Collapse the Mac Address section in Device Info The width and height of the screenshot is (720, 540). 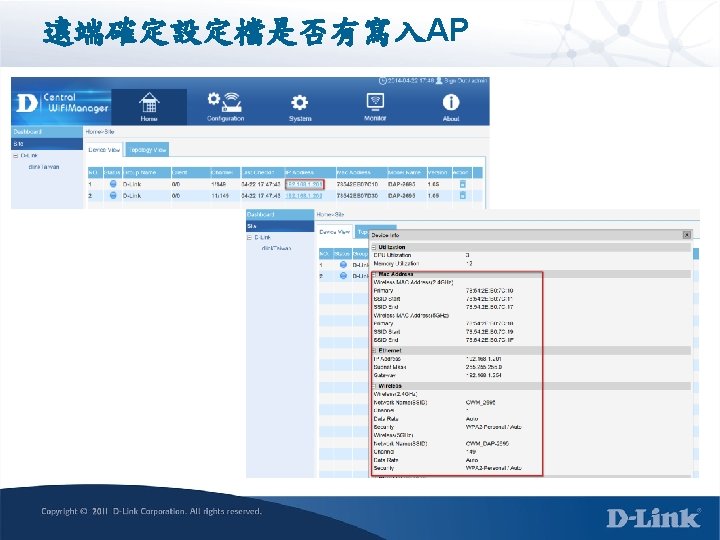click(374, 274)
